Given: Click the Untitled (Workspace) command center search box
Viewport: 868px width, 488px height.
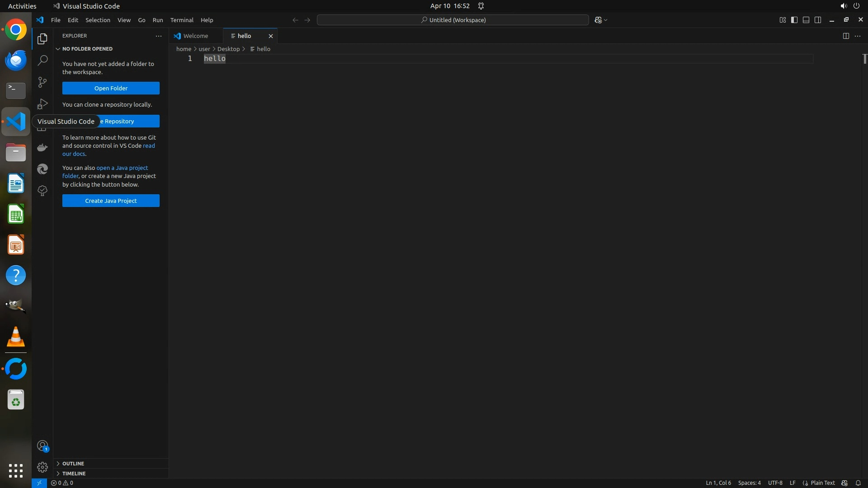Looking at the screenshot, I should [453, 20].
